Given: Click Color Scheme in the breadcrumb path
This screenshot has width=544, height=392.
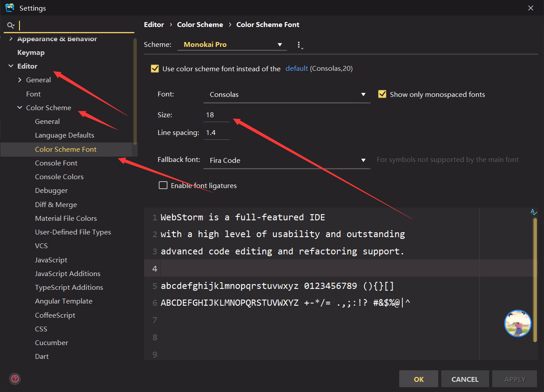Looking at the screenshot, I should click(200, 24).
